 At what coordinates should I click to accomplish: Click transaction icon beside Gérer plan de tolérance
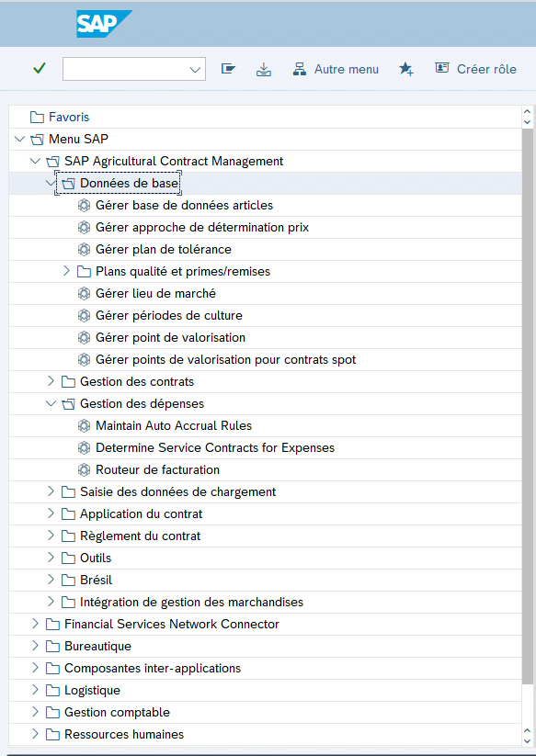coord(84,250)
